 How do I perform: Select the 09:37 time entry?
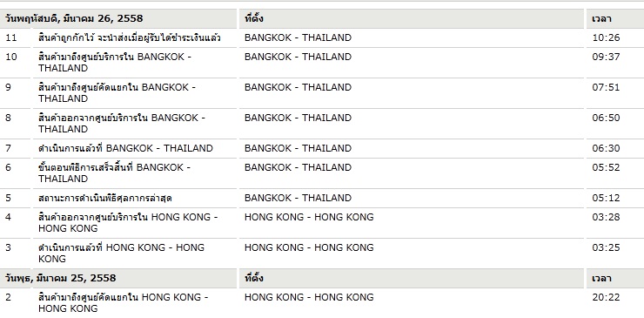click(x=606, y=57)
